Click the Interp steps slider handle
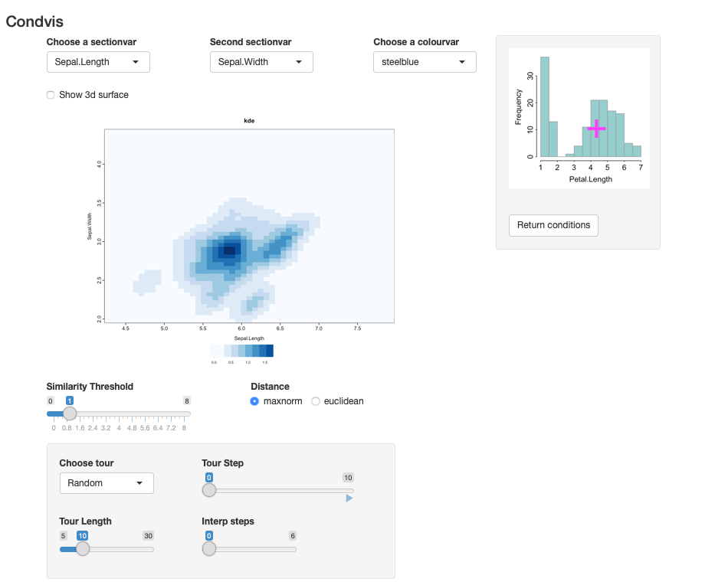The image size is (728, 585). [x=209, y=548]
